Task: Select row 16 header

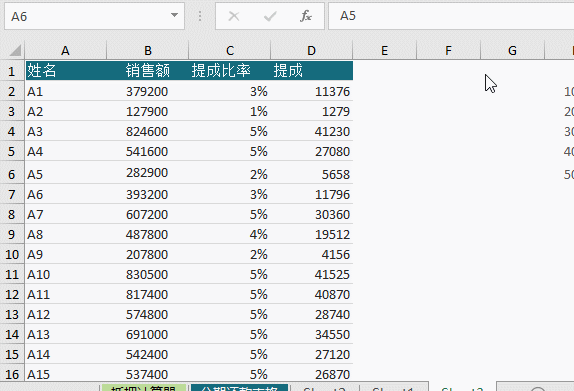Action: (12, 374)
